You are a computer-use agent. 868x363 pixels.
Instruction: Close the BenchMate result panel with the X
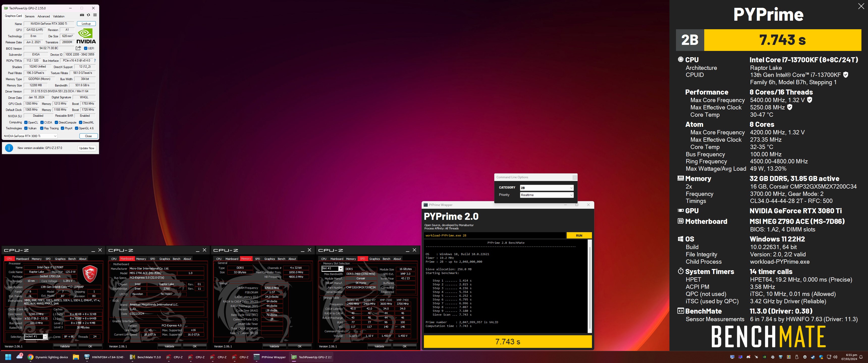[861, 6]
